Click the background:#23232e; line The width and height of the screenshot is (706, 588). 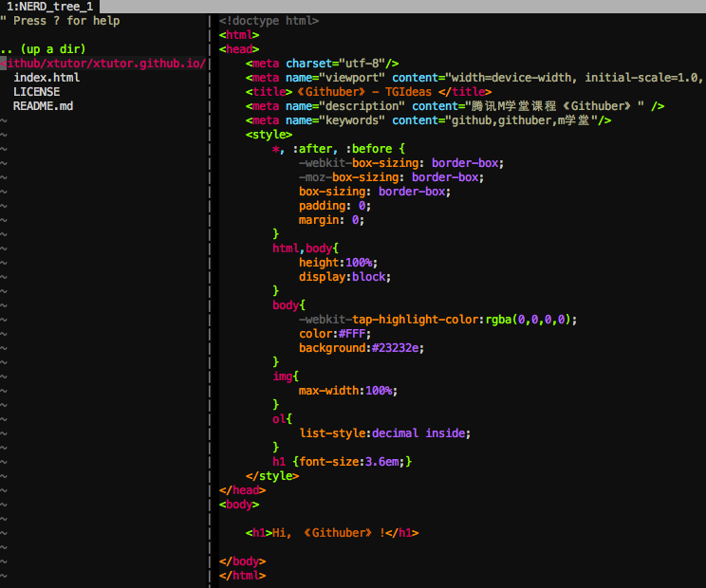click(x=362, y=348)
